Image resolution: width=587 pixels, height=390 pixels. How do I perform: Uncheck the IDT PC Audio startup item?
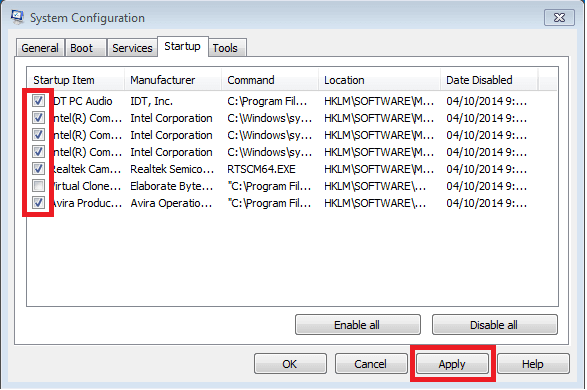pyautogui.click(x=38, y=101)
